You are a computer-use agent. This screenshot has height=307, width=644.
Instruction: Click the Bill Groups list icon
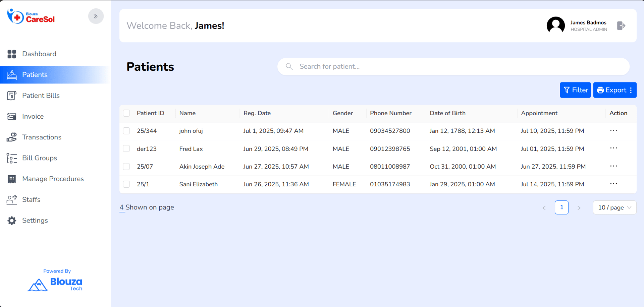click(x=12, y=158)
